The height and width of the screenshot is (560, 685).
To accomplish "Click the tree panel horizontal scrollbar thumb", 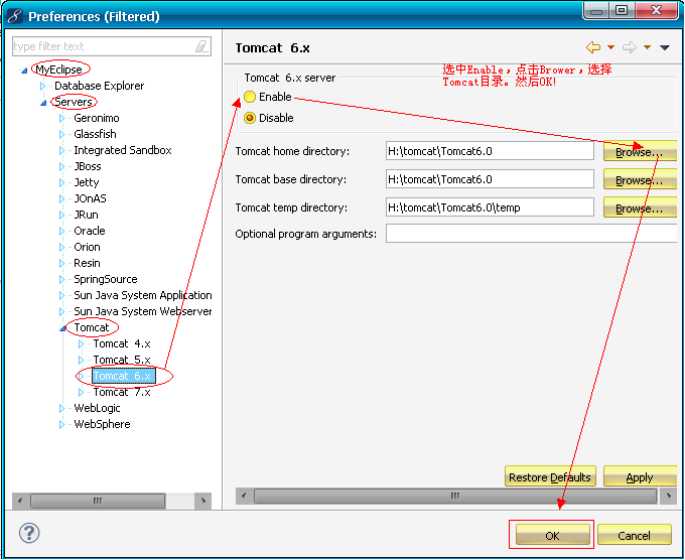I will coord(98,501).
